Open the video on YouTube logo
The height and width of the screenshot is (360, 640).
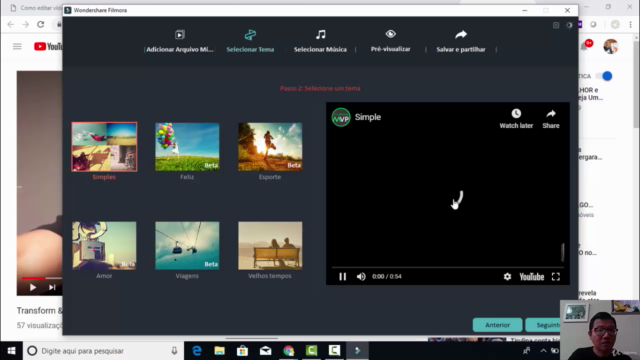tap(531, 277)
